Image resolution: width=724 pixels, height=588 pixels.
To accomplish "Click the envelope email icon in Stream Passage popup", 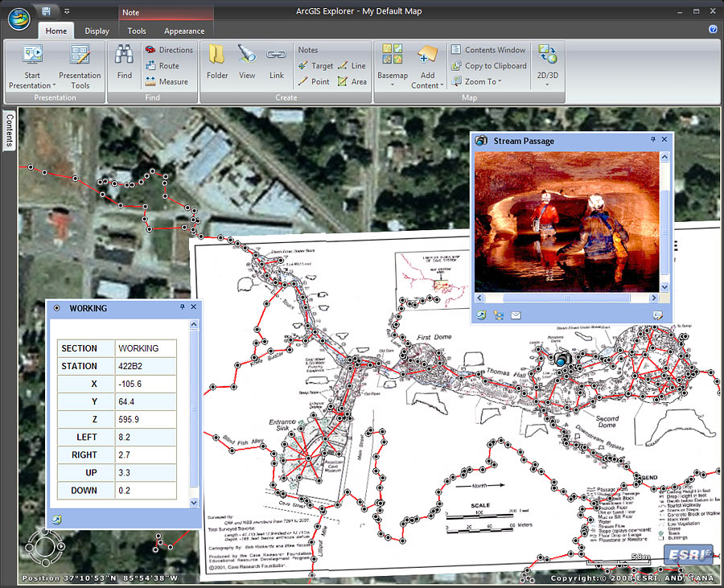I will [516, 315].
